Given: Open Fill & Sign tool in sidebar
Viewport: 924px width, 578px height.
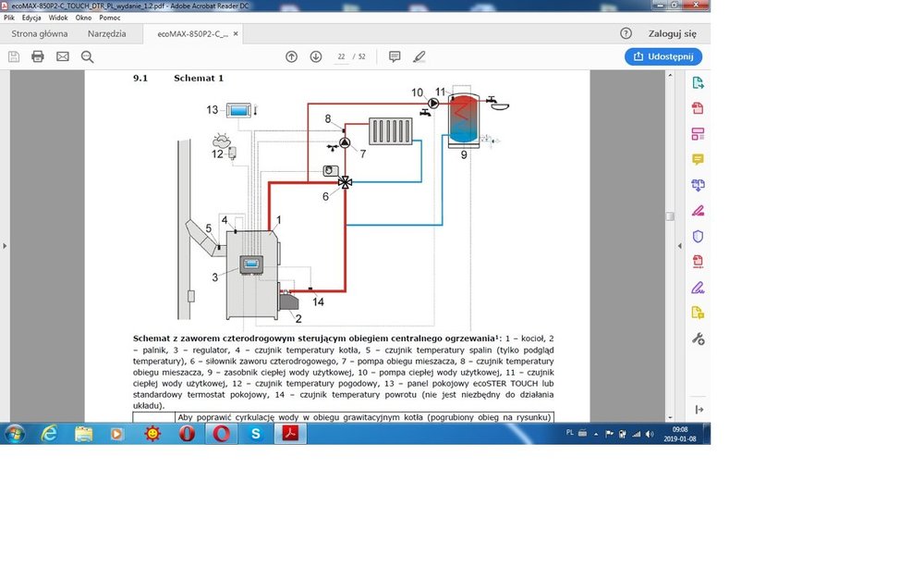Looking at the screenshot, I should click(x=698, y=210).
